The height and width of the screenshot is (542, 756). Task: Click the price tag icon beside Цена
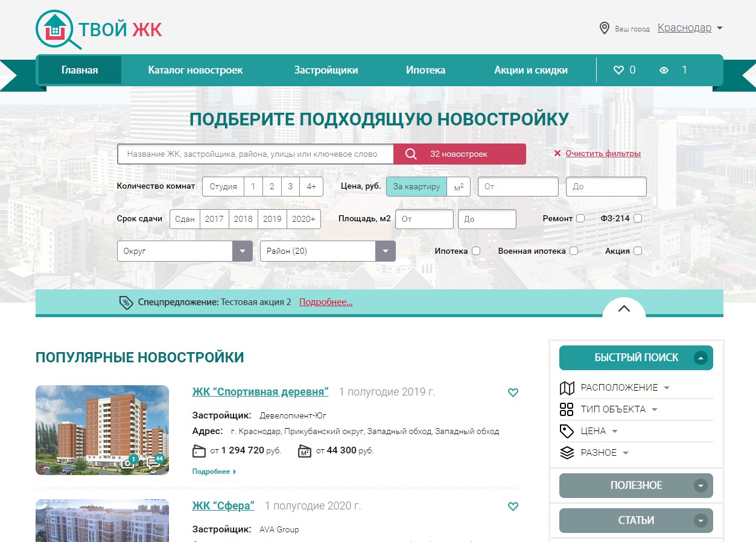coord(567,431)
